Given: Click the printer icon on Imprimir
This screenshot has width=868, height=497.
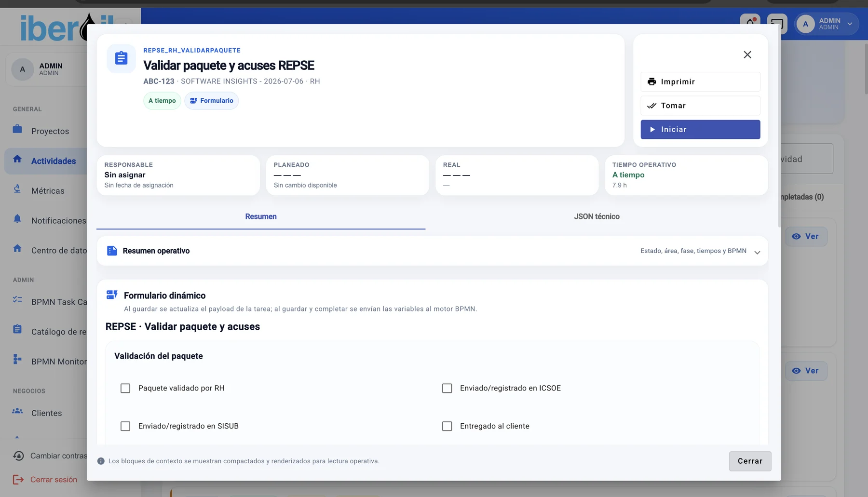Looking at the screenshot, I should (651, 82).
